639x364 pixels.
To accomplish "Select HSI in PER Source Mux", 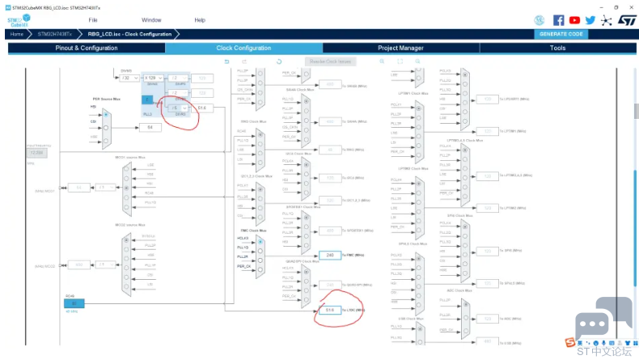I will point(106,115).
